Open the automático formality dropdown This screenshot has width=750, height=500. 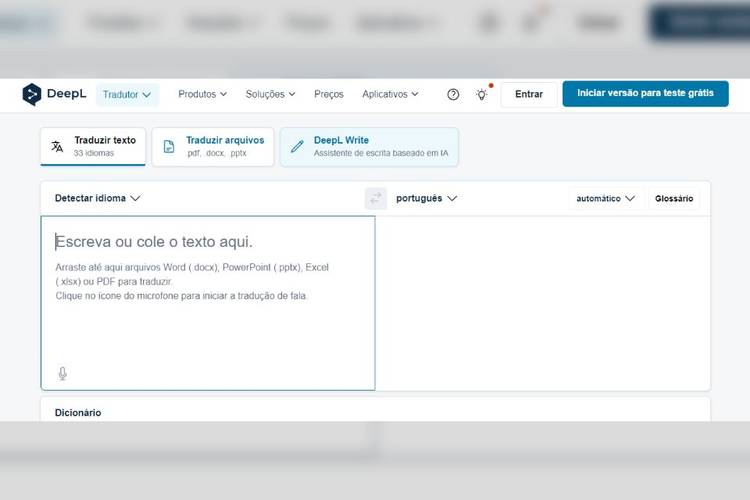(606, 198)
